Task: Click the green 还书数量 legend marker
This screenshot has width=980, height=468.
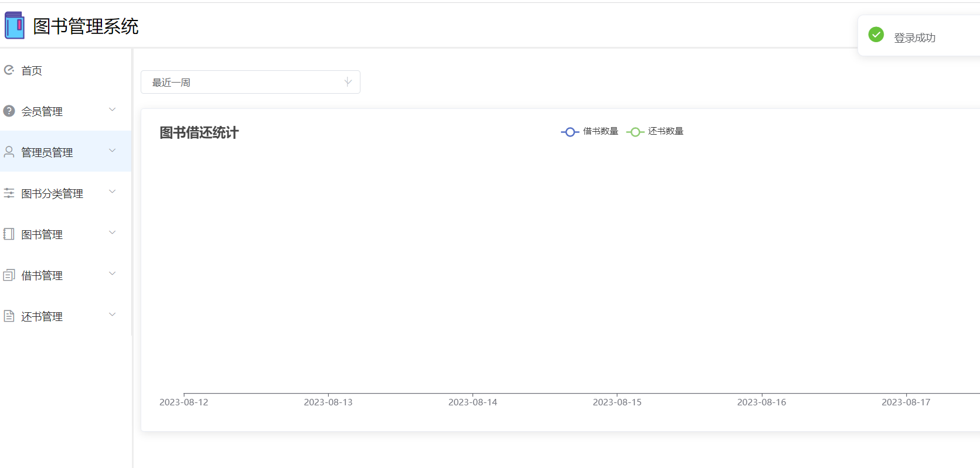Action: tap(635, 132)
